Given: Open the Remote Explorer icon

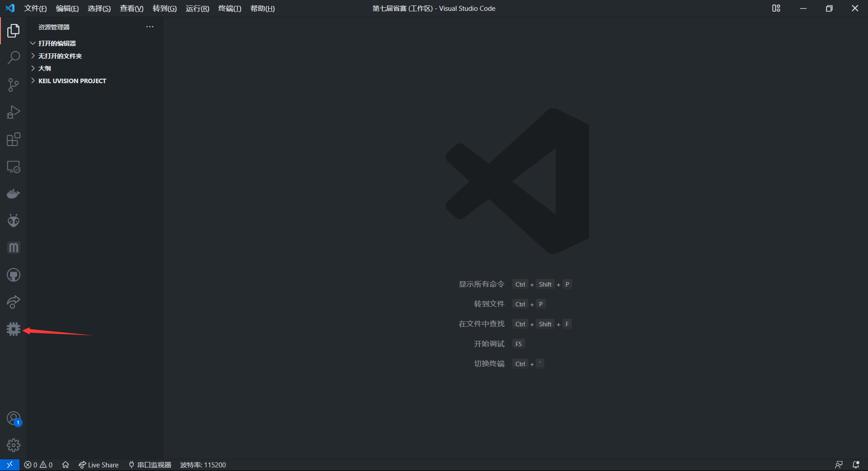Looking at the screenshot, I should [x=14, y=167].
